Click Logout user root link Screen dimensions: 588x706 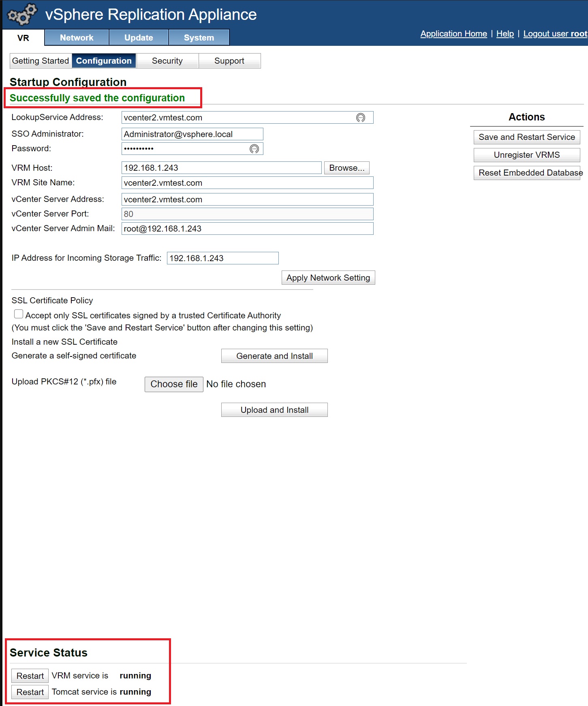click(555, 34)
